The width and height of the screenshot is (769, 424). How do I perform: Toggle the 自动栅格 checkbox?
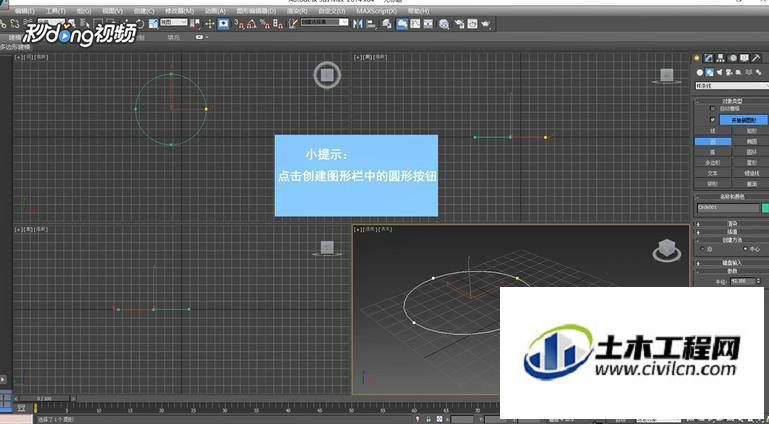point(713,108)
